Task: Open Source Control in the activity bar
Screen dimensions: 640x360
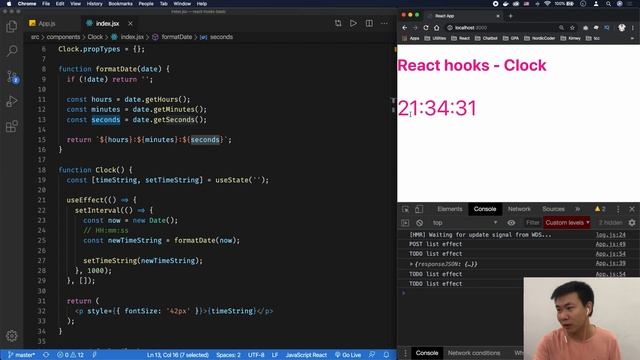Action: point(12,77)
